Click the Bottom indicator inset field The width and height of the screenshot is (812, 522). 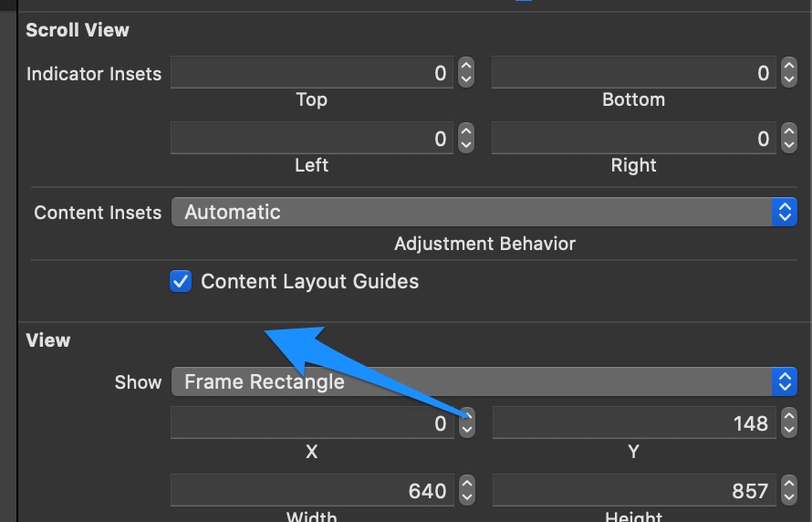634,72
